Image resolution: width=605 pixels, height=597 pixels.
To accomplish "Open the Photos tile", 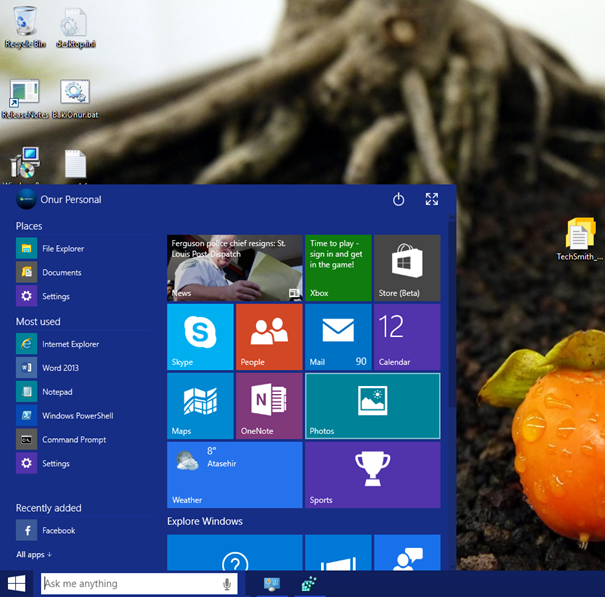I will [x=373, y=406].
